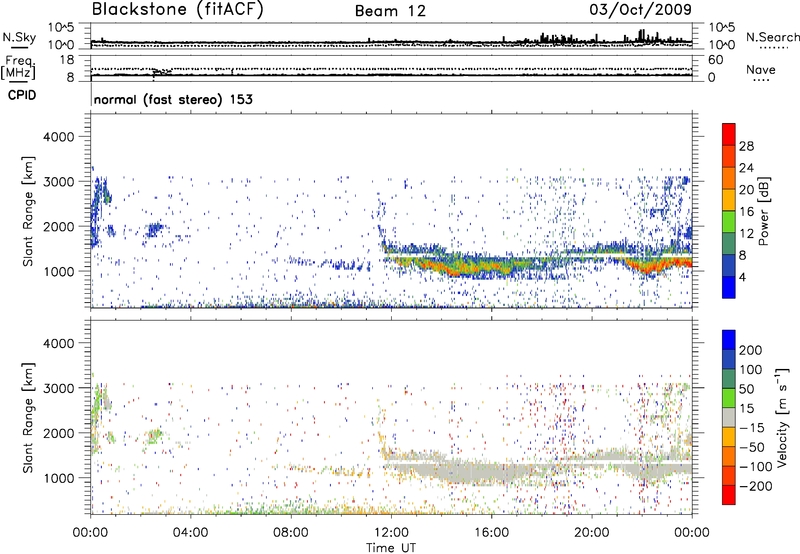This screenshot has width=800, height=554.
Task: Click the "20" power scale label
Action: coord(746,190)
